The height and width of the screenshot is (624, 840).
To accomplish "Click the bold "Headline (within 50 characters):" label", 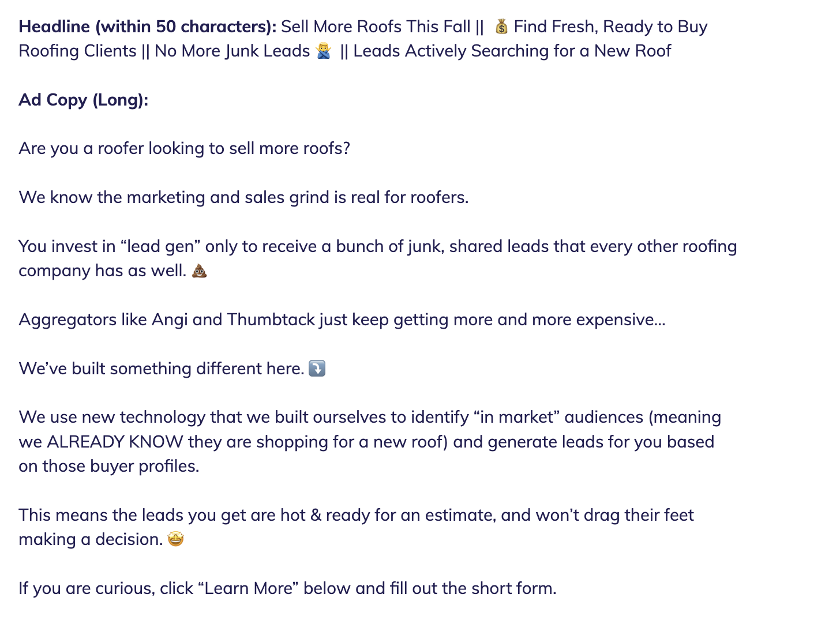I will (x=148, y=27).
